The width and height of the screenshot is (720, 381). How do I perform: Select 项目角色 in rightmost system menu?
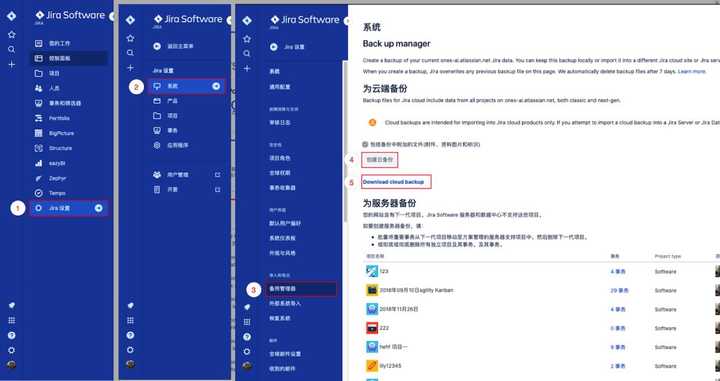click(280, 158)
